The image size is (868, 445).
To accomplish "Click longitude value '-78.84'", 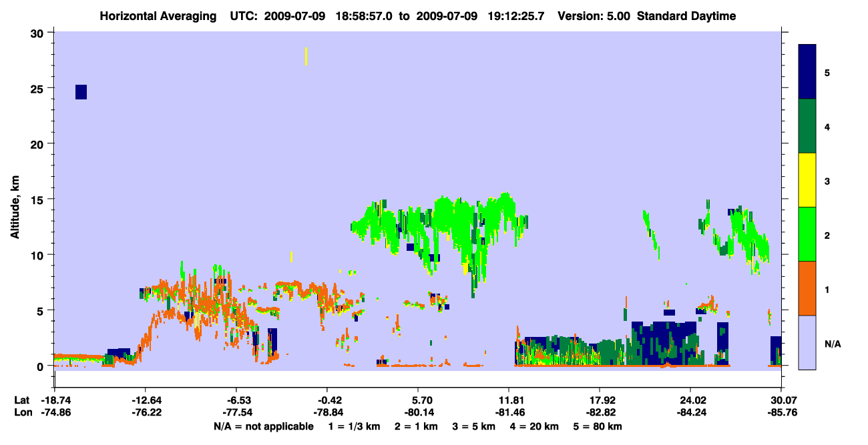I will (327, 412).
